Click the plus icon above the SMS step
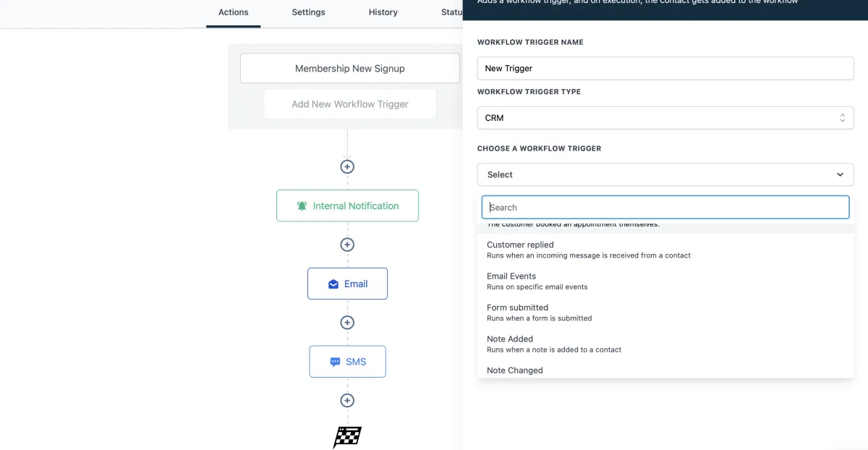This screenshot has height=450, width=868. [x=347, y=323]
